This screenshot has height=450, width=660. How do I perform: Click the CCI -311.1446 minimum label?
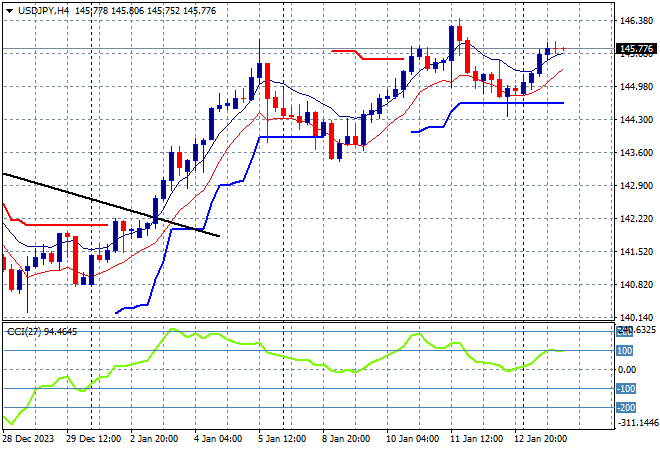[637, 422]
